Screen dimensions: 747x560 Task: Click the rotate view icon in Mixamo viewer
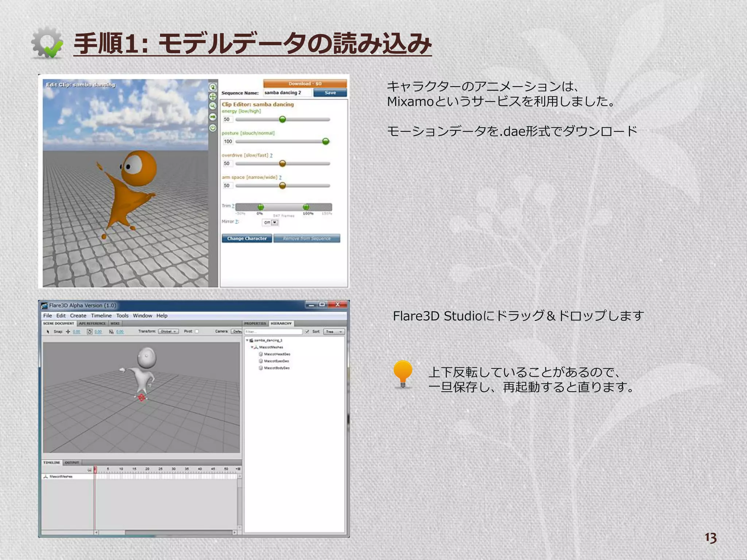213,87
